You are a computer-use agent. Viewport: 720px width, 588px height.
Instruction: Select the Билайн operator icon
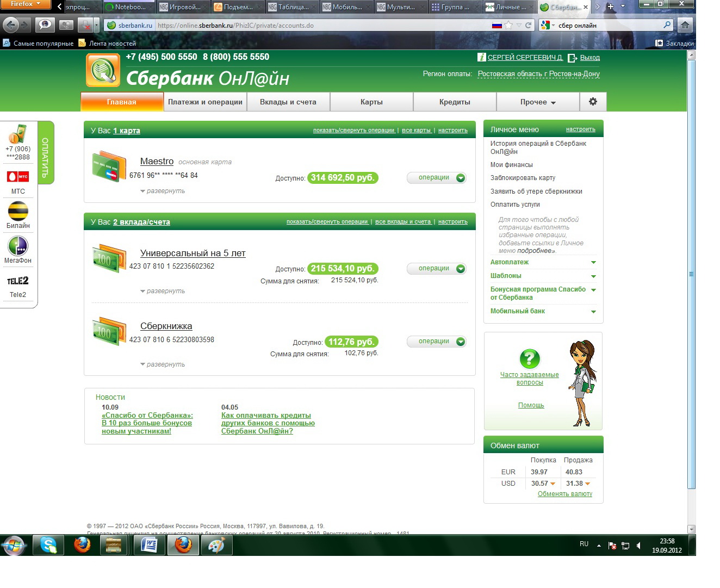click(18, 211)
